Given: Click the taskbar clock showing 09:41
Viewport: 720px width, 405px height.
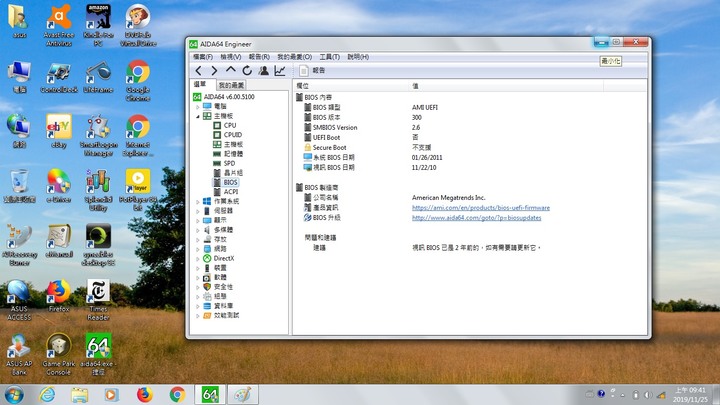Looking at the screenshot, I should (x=690, y=394).
